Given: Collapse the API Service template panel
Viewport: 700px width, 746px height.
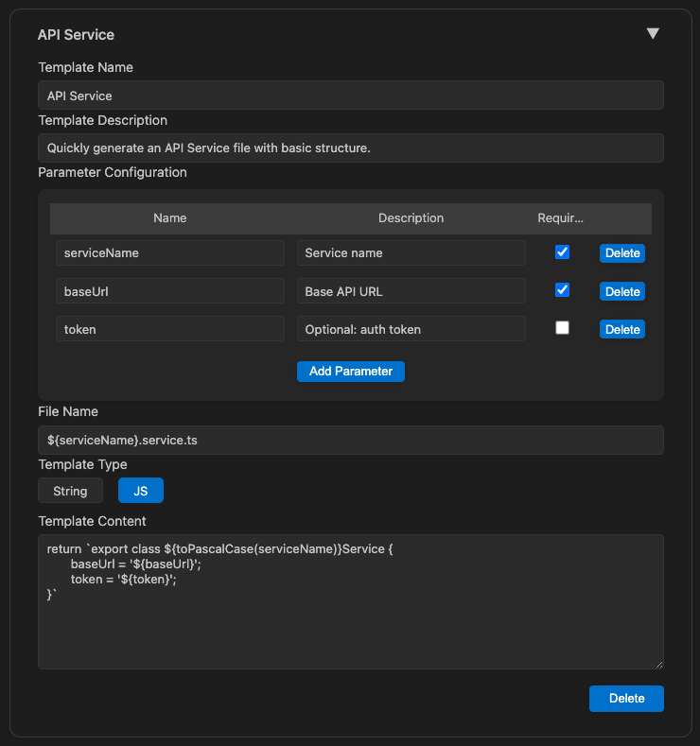Looking at the screenshot, I should 653,33.
